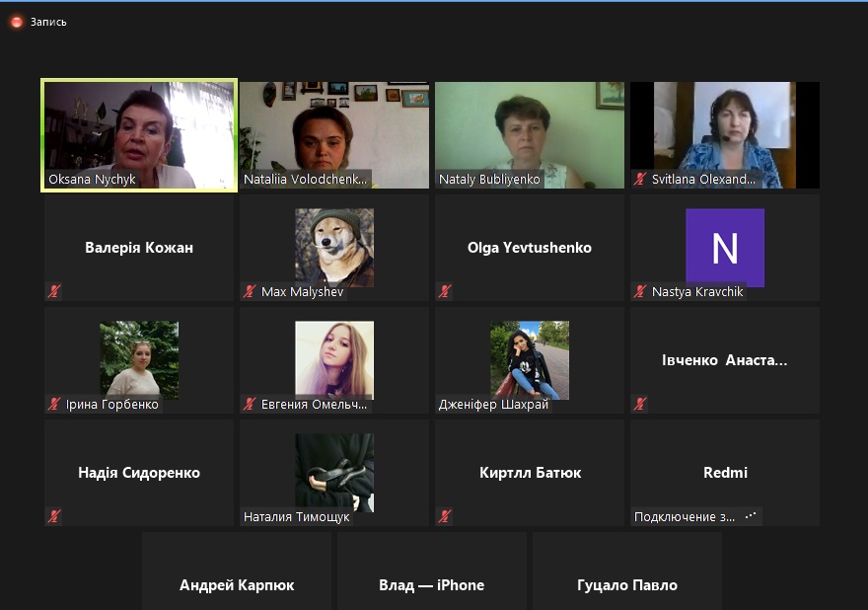
Task: Click the Подключение з... status text
Action: click(685, 517)
